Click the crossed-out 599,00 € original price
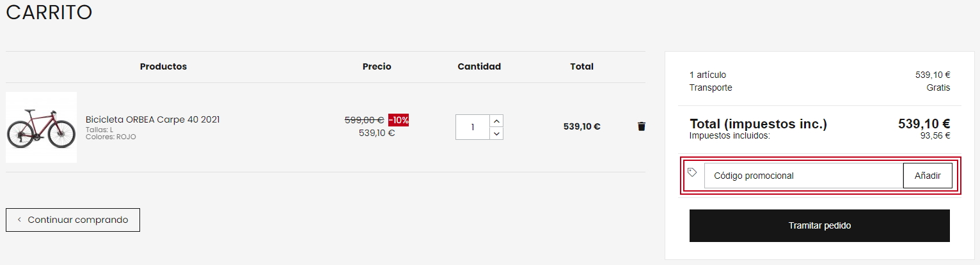This screenshot has height=265, width=980. (364, 120)
